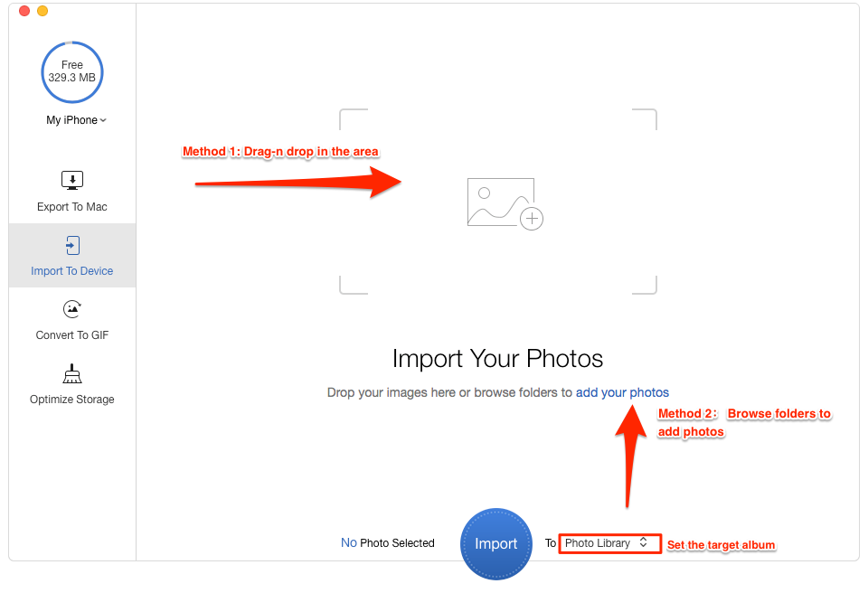The height and width of the screenshot is (593, 868).
Task: Switch to the Import To Device label
Action: tap(72, 271)
